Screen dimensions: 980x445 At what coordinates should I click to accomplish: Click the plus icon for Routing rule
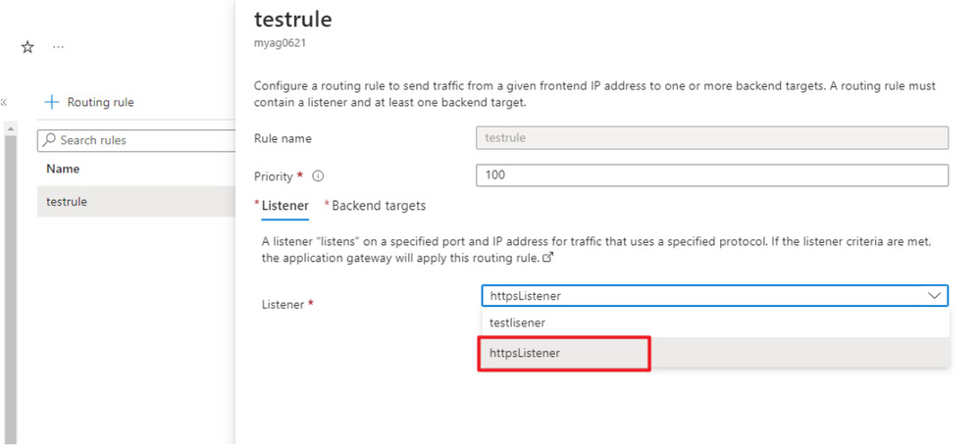tap(52, 102)
